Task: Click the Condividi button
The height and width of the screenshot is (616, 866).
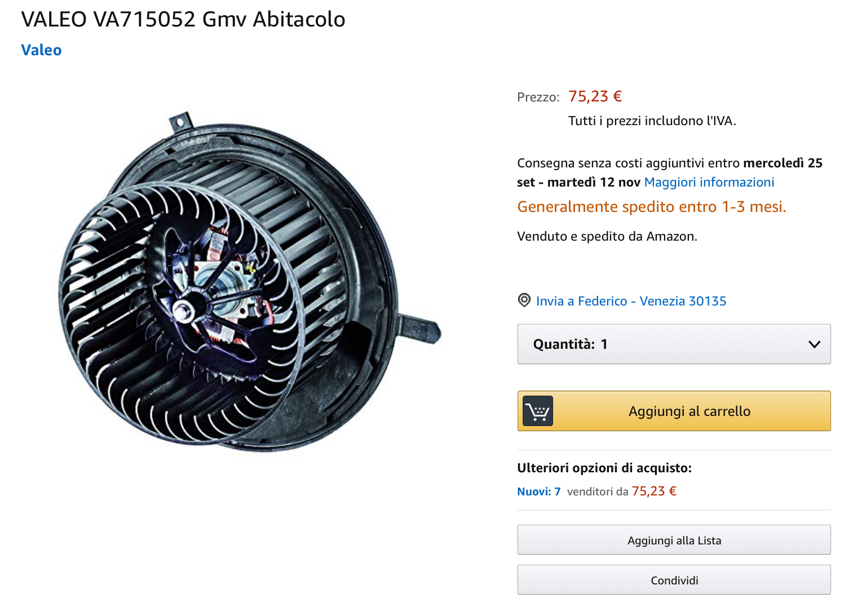Action: [x=674, y=580]
